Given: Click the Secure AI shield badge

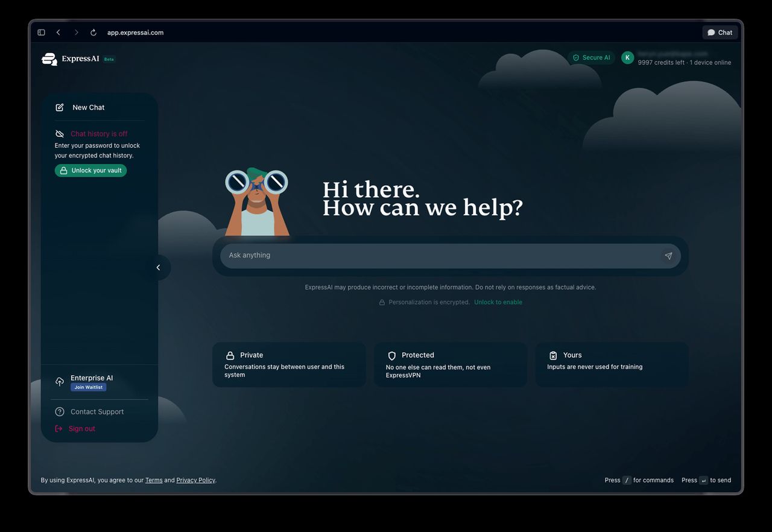Looking at the screenshot, I should click(591, 58).
